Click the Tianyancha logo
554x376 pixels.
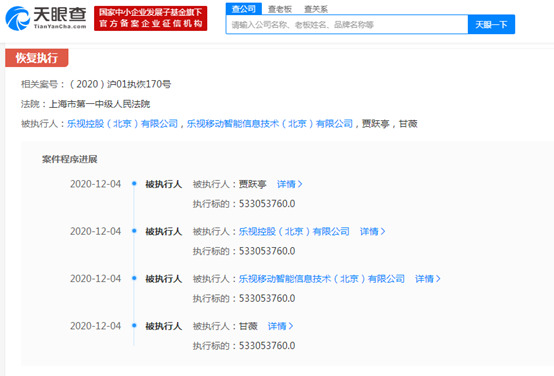[46, 18]
